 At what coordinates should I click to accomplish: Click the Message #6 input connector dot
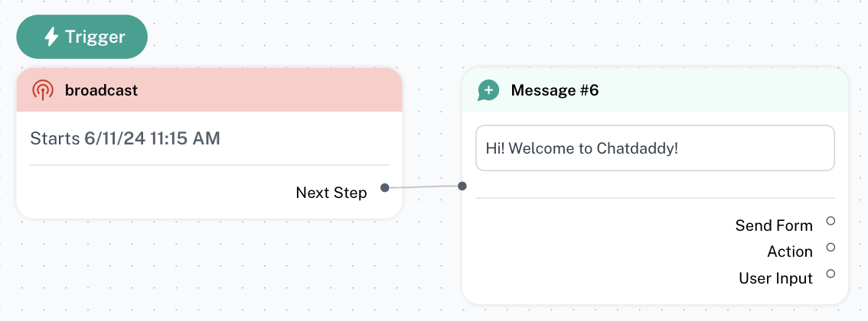click(x=462, y=186)
